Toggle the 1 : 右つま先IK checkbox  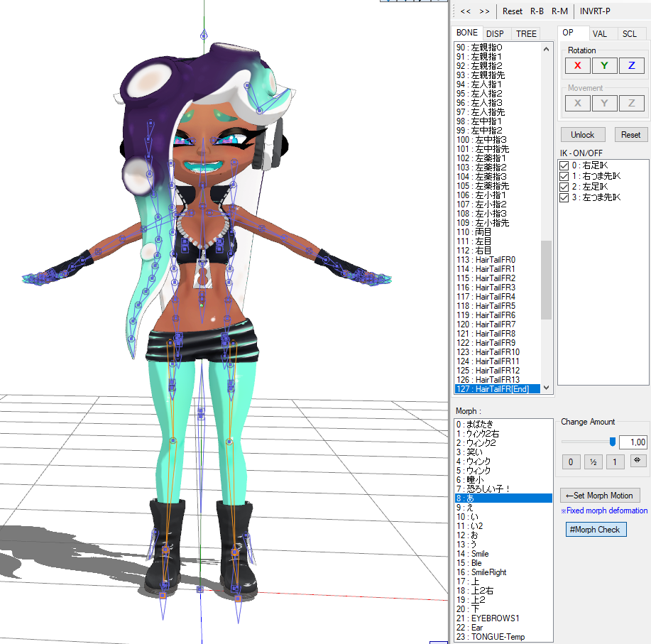point(564,176)
